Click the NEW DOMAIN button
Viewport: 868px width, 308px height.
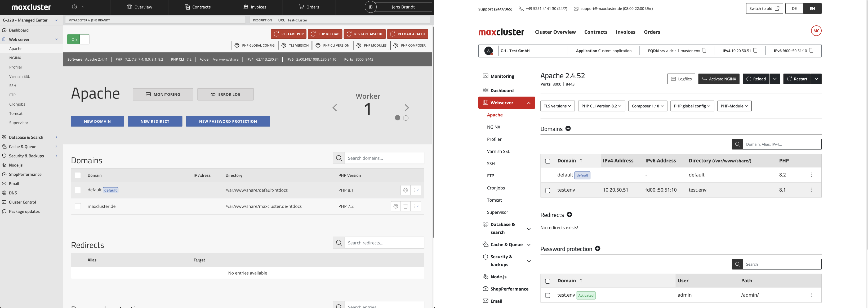pos(97,121)
